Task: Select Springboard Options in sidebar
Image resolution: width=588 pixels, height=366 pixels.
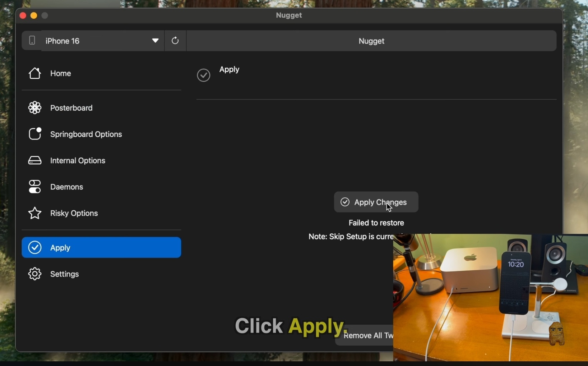Action: point(101,134)
